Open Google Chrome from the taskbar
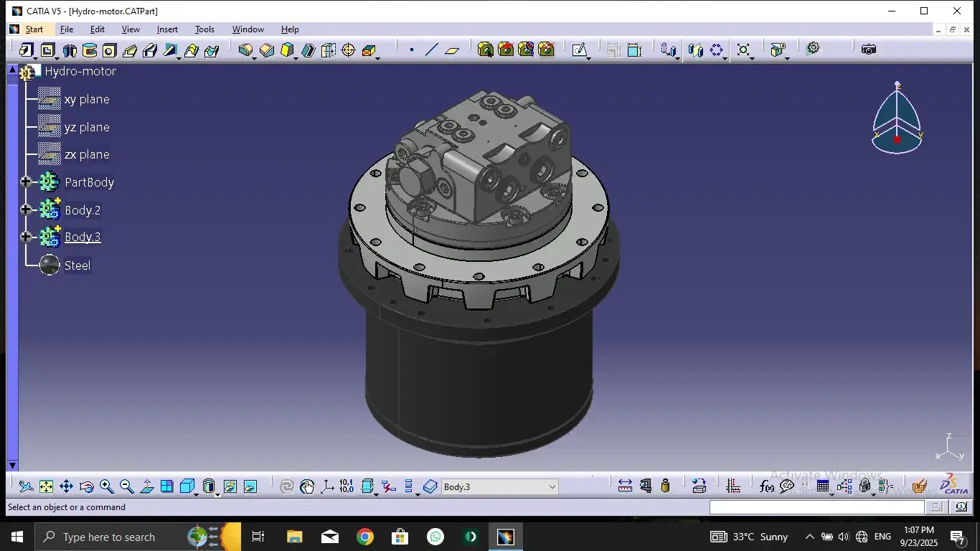The height and width of the screenshot is (551, 980). point(364,537)
